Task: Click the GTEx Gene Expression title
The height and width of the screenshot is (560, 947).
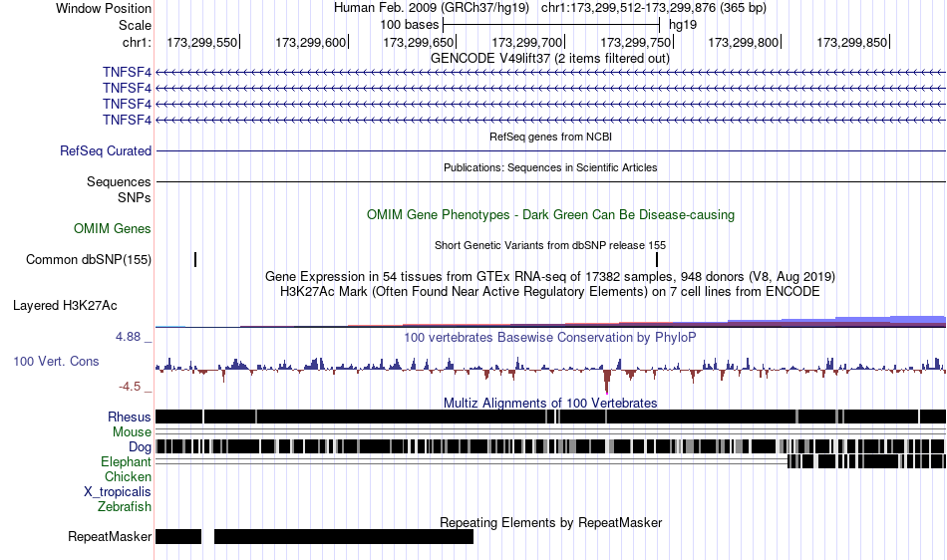Action: (x=550, y=276)
